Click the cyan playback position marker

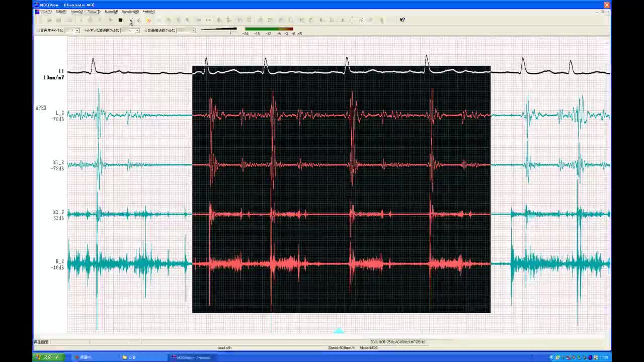(339, 331)
